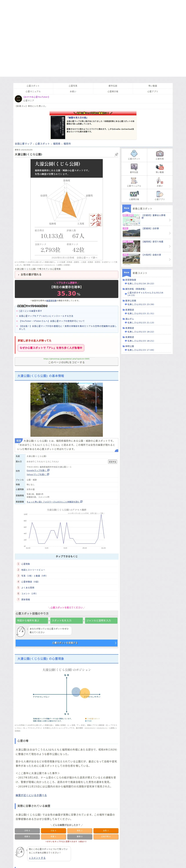Image resolution: width=186 pixels, height=868 pixels.
Task: Click the chevron on the 蓮華谷火葬場跡 row
Action: point(169,220)
